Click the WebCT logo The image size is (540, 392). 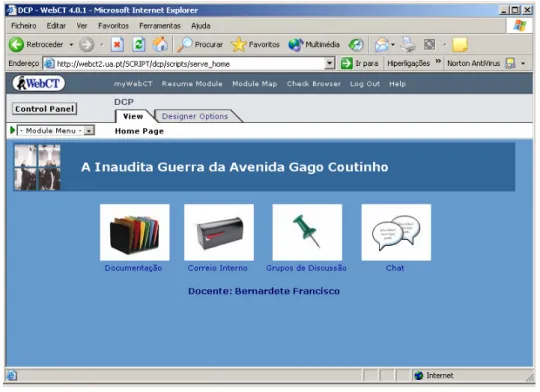click(39, 84)
